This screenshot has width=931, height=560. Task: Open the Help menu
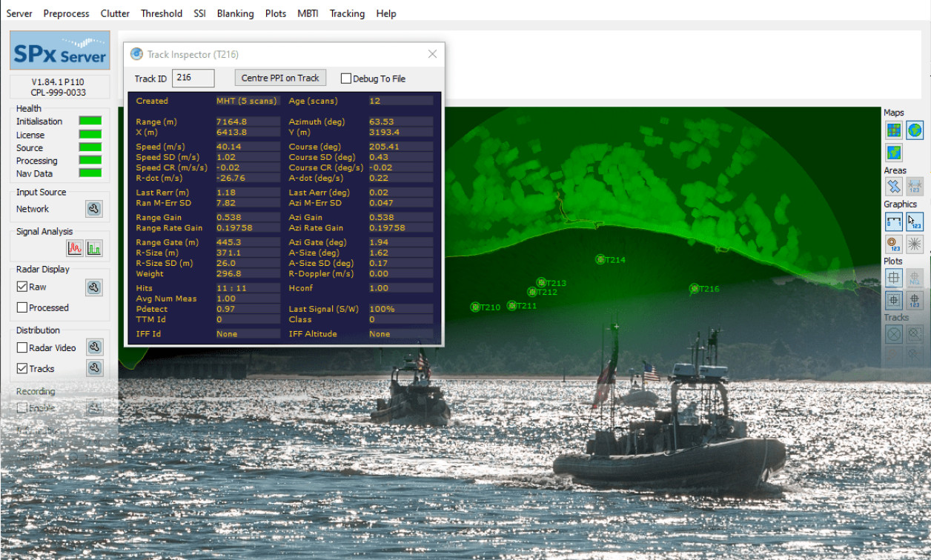click(386, 13)
